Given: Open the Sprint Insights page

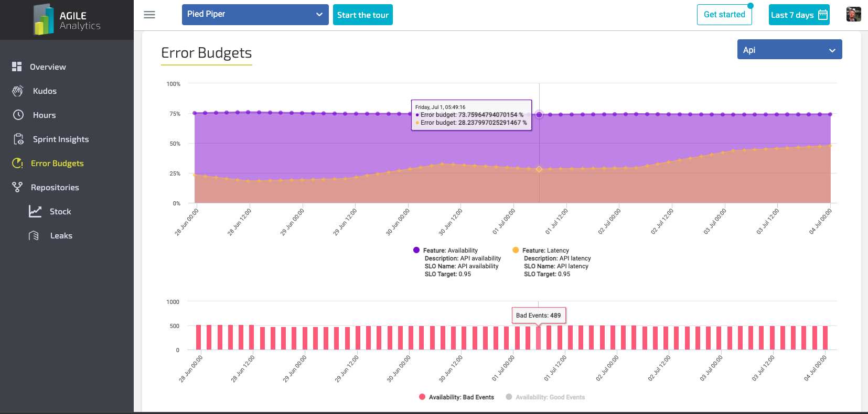Looking at the screenshot, I should 61,139.
